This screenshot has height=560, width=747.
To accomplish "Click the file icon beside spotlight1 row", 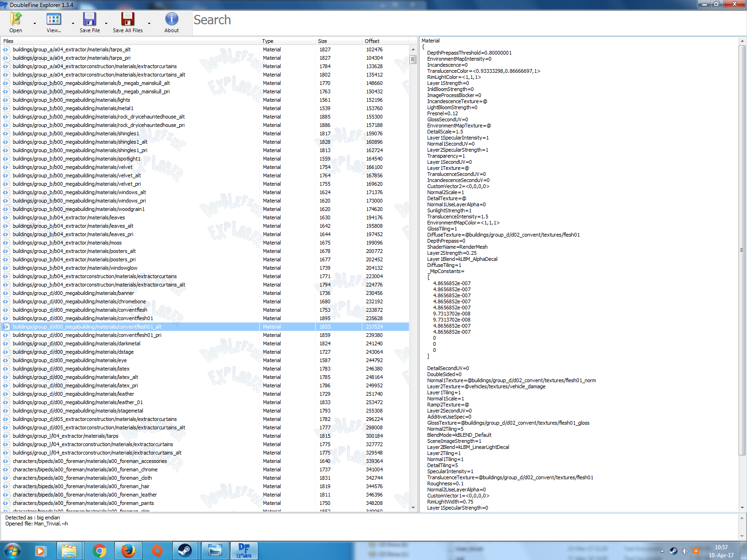I will [6, 159].
